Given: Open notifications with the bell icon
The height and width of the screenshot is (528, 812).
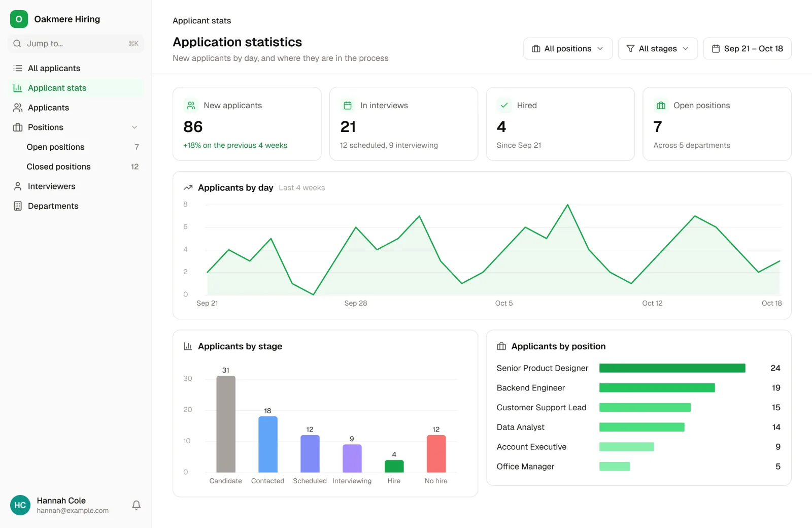Looking at the screenshot, I should pos(137,505).
